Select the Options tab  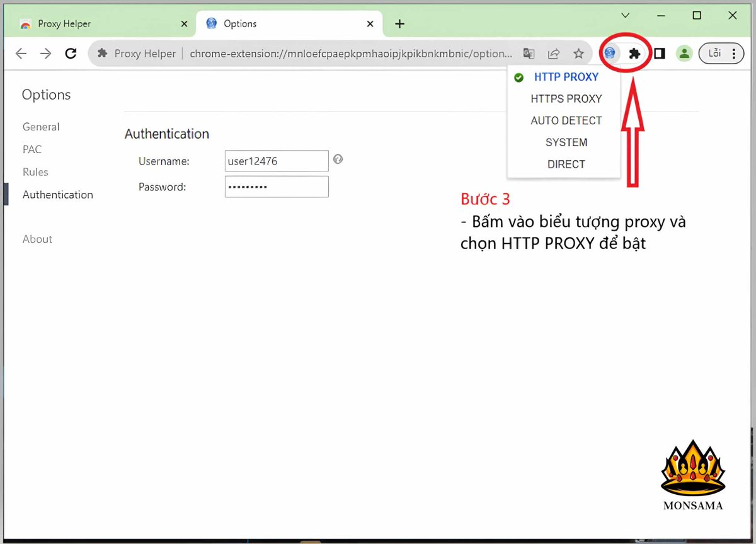coord(290,24)
